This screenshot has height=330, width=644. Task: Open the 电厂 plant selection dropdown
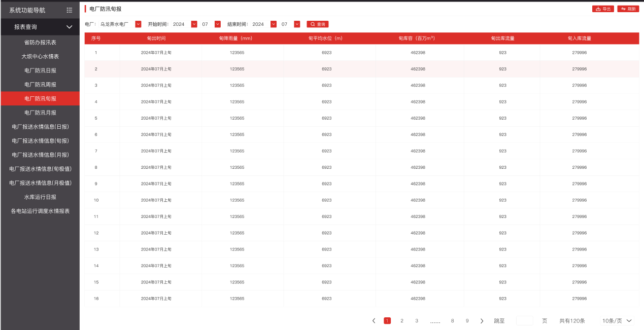(138, 24)
